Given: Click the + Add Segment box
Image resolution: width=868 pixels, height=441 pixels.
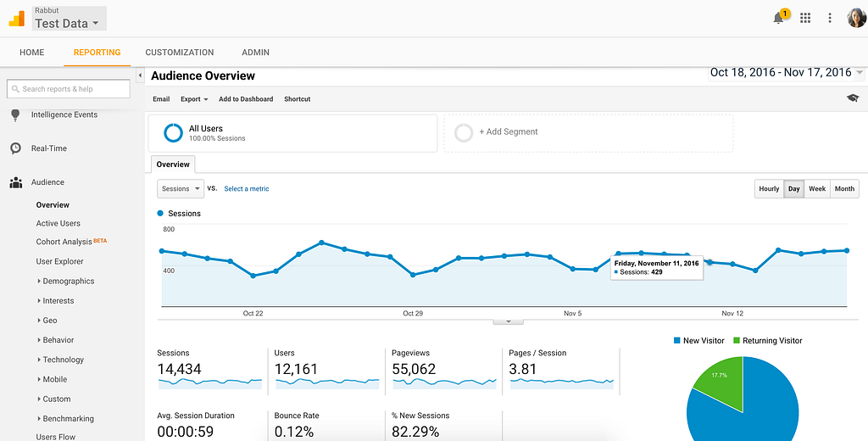Looking at the screenshot, I should (588, 133).
